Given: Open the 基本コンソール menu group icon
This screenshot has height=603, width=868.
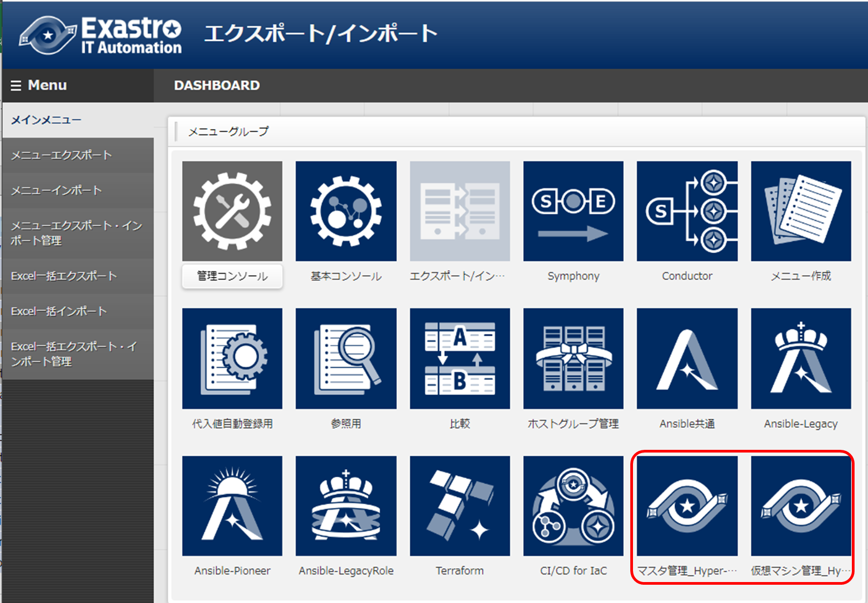Looking at the screenshot, I should (346, 211).
